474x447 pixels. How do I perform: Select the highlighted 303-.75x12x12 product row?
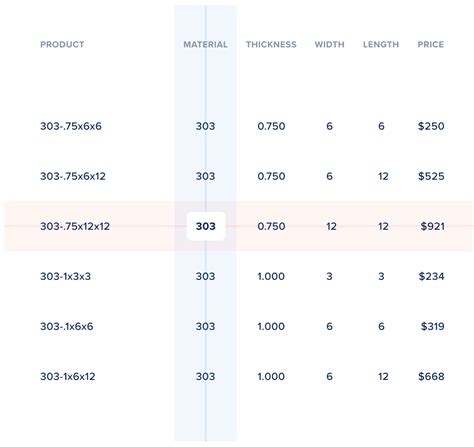point(239,226)
